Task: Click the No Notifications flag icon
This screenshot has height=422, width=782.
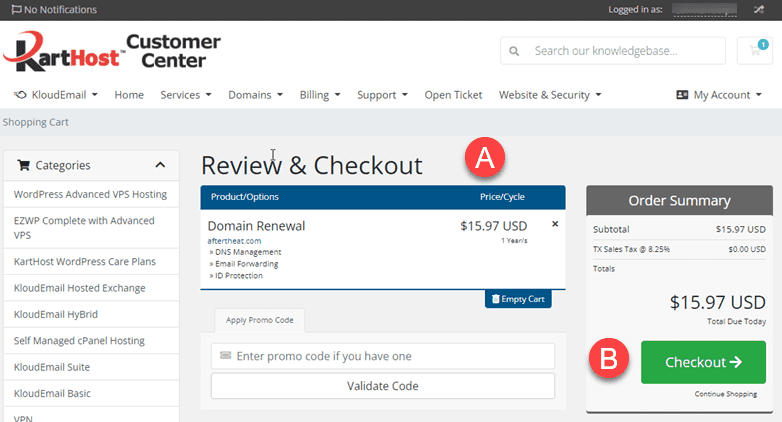Action: tap(16, 9)
